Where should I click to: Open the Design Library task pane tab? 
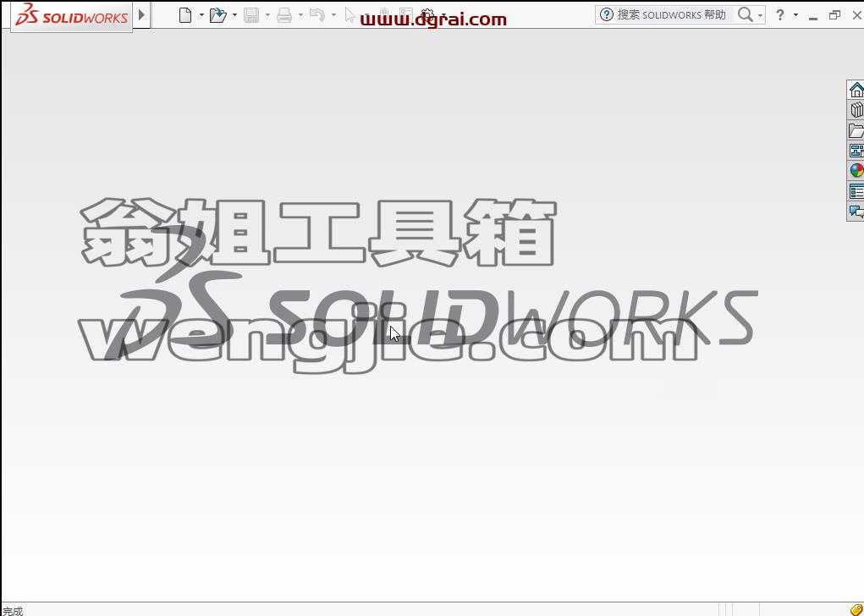coord(856,110)
